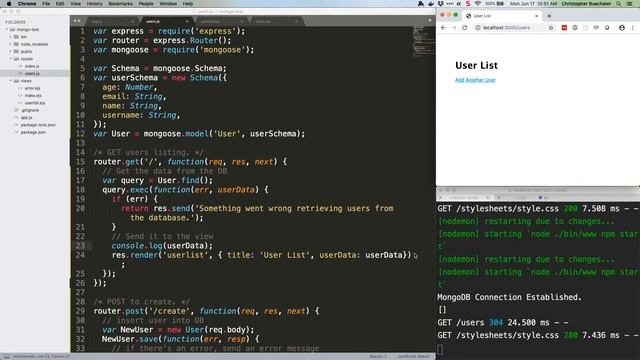Click the code minimap
Screen dimensions: 640x360
click(423, 41)
